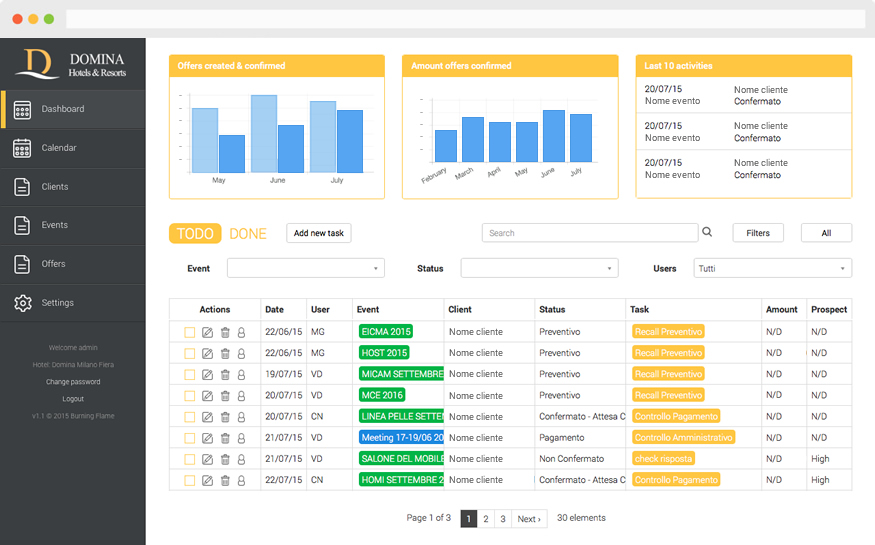The height and width of the screenshot is (545, 875).
Task: Click the Settings gear icon
Action: point(23,303)
